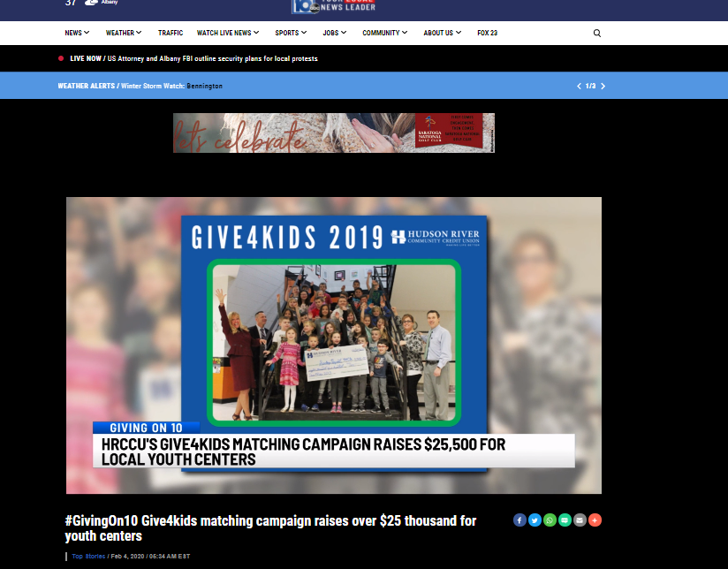Viewport: 728px width, 569px height.
Task: Open the Bennington winter storm watch link
Action: [204, 86]
